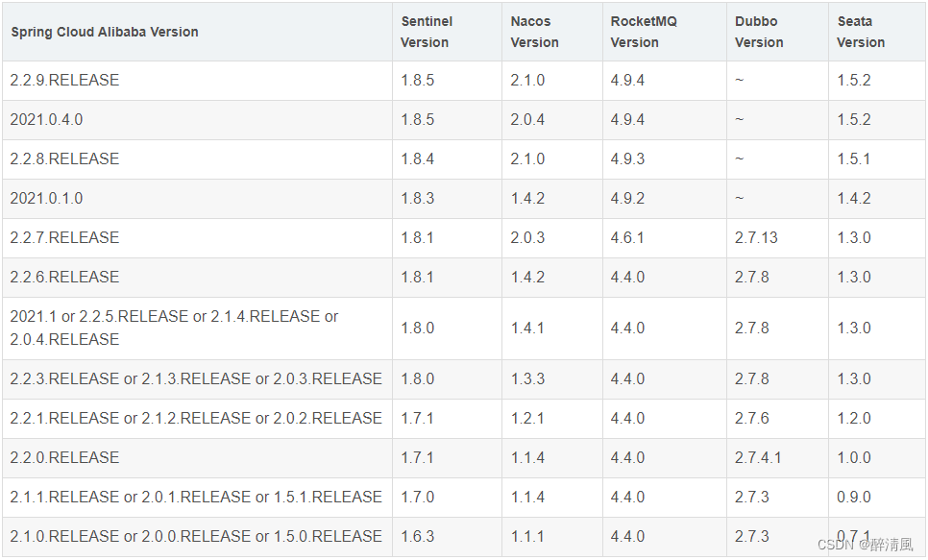Click Sentinel 1.7.1 in the 2.2.0.RELEASE row
Image resolution: width=928 pixels, height=560 pixels.
417,457
